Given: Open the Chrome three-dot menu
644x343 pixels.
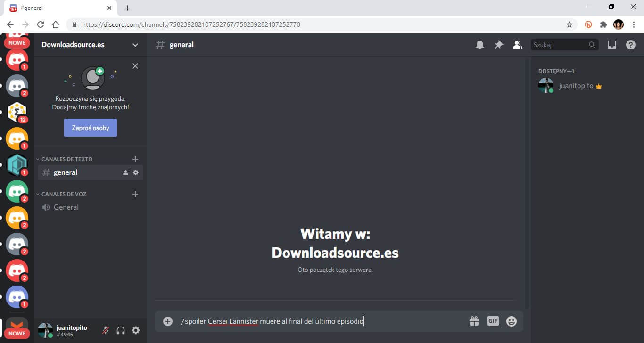Looking at the screenshot, I should tap(634, 24).
